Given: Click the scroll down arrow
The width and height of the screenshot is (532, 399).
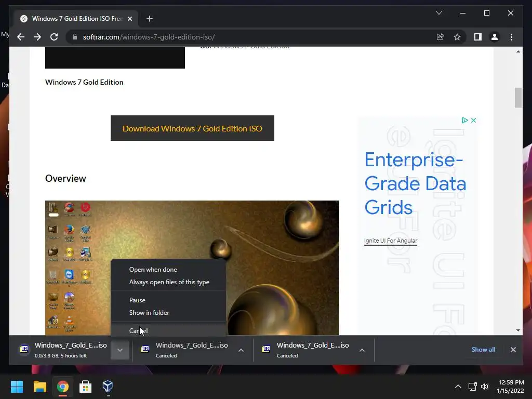Looking at the screenshot, I should tap(518, 330).
